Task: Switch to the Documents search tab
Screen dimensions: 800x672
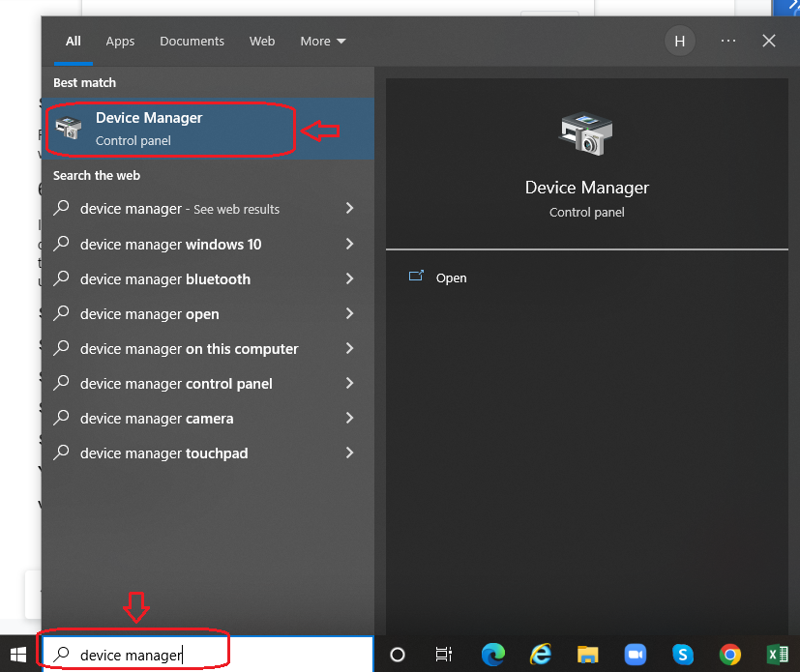Action: (x=192, y=42)
